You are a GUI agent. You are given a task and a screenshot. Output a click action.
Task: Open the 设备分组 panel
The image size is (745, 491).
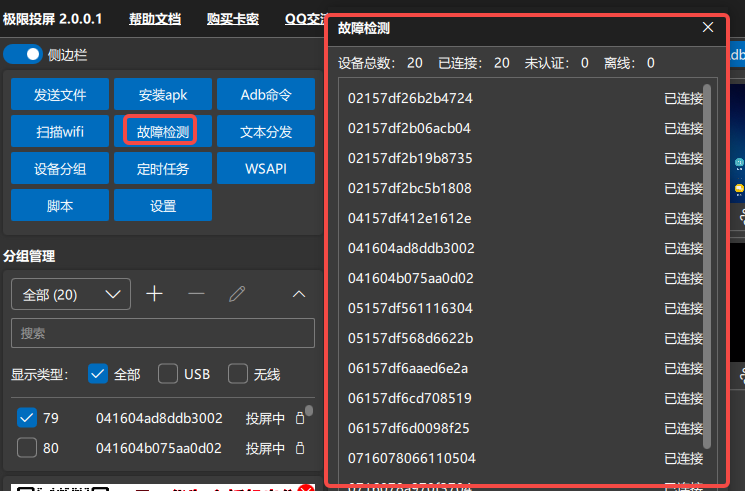click(x=60, y=168)
